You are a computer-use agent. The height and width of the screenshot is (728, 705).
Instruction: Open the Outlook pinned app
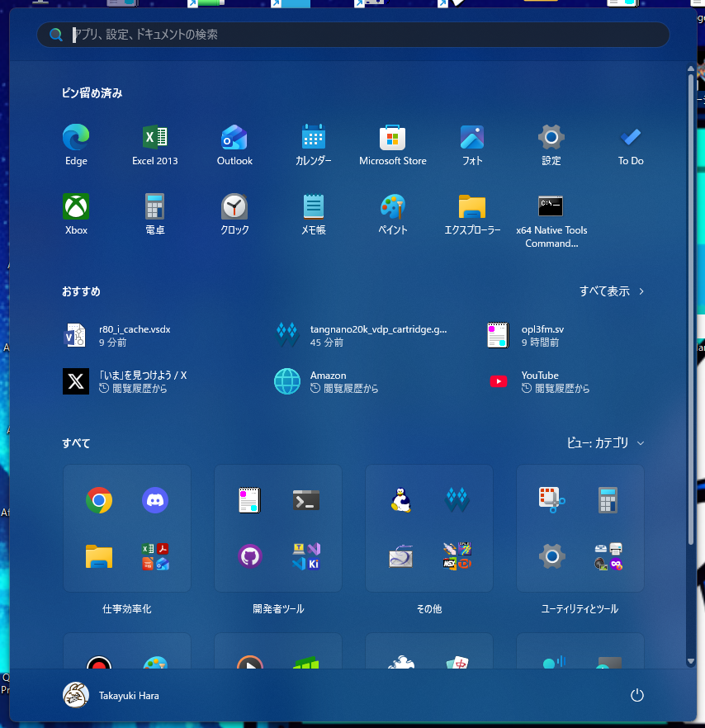click(234, 145)
